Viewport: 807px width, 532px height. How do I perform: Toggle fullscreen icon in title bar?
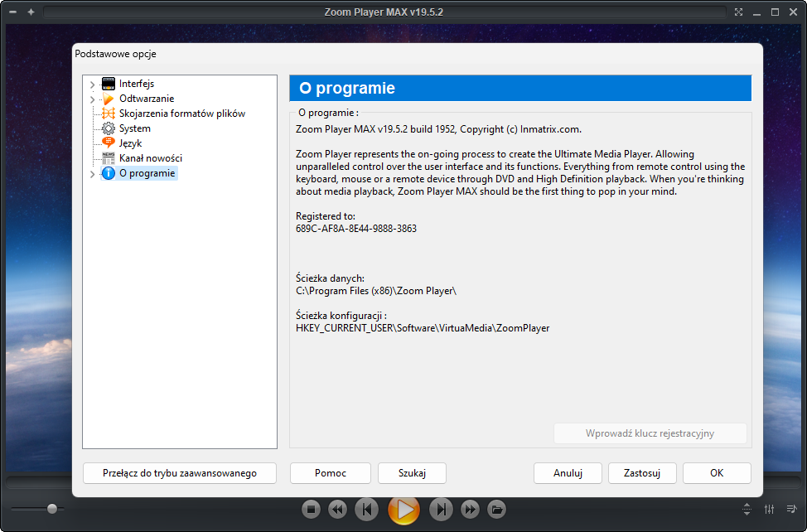(738, 12)
